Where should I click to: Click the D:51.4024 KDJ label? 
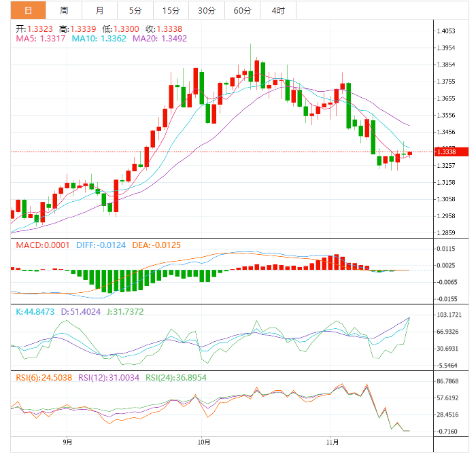click(x=81, y=311)
